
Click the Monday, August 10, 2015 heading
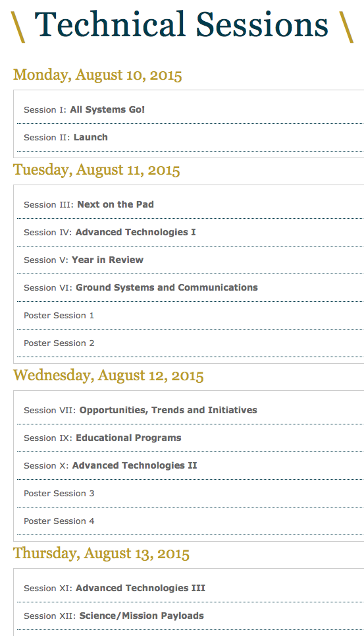(97, 75)
